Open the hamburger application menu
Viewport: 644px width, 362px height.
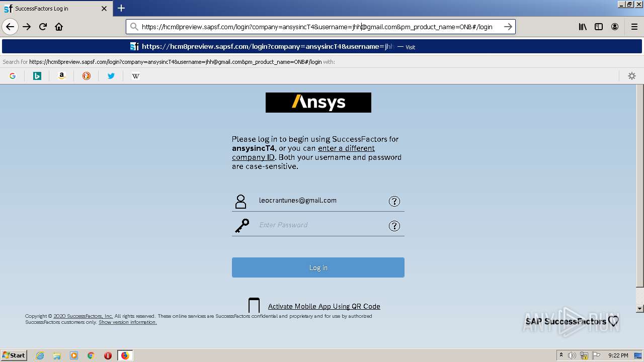[634, 27]
